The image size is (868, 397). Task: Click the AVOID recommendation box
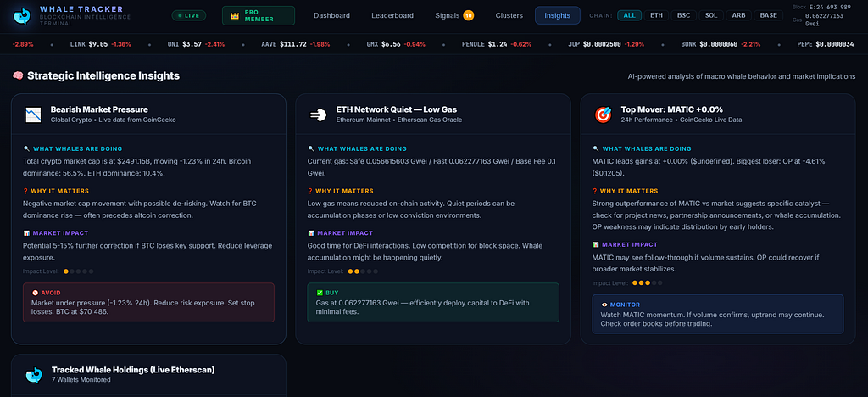(x=148, y=302)
